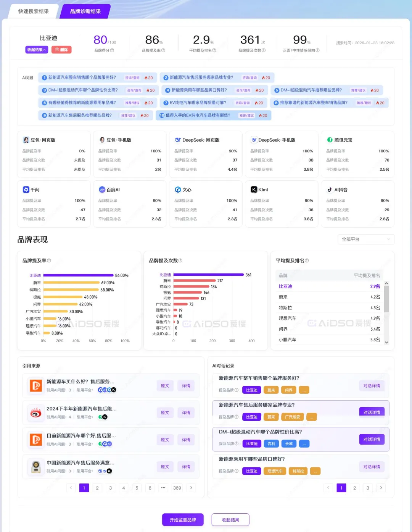Delete brand with the red 删除 button
The image size is (412, 532).
[61, 50]
